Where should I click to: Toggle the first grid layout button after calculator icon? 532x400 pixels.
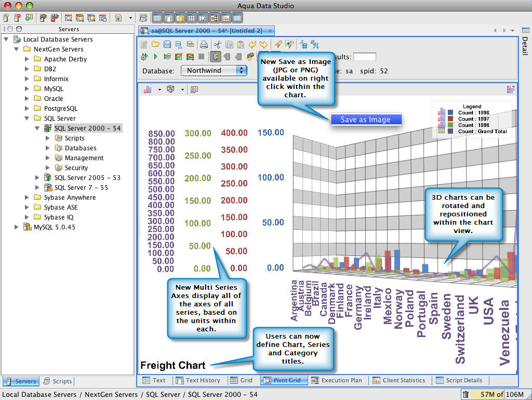(x=157, y=18)
